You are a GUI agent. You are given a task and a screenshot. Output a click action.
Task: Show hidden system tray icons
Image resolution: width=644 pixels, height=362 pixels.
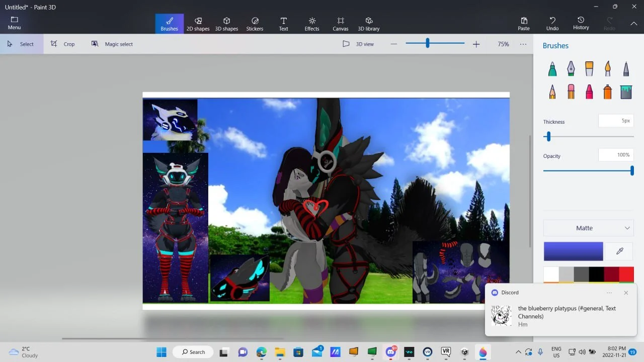point(518,352)
